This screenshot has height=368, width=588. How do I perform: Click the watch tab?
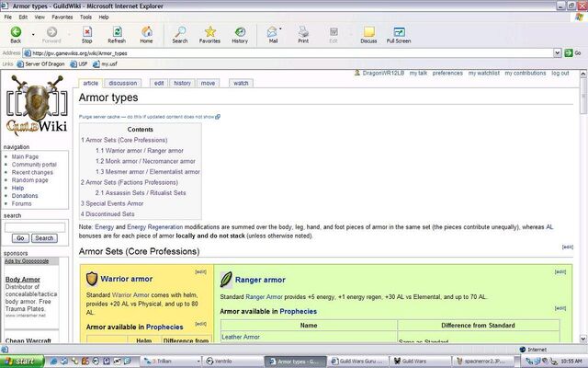click(241, 83)
